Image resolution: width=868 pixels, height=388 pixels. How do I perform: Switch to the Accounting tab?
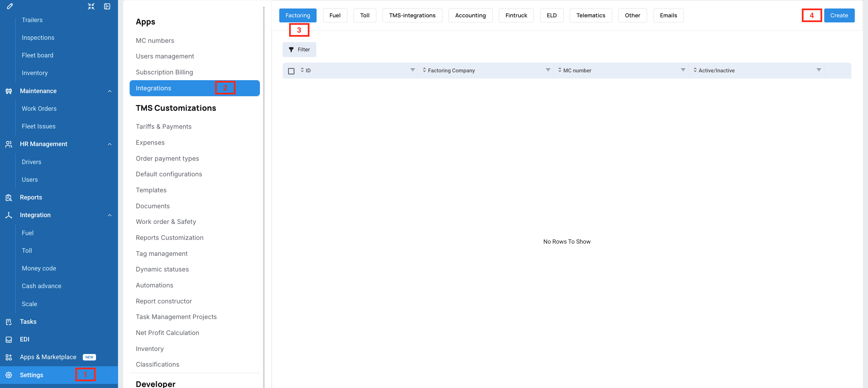click(470, 15)
